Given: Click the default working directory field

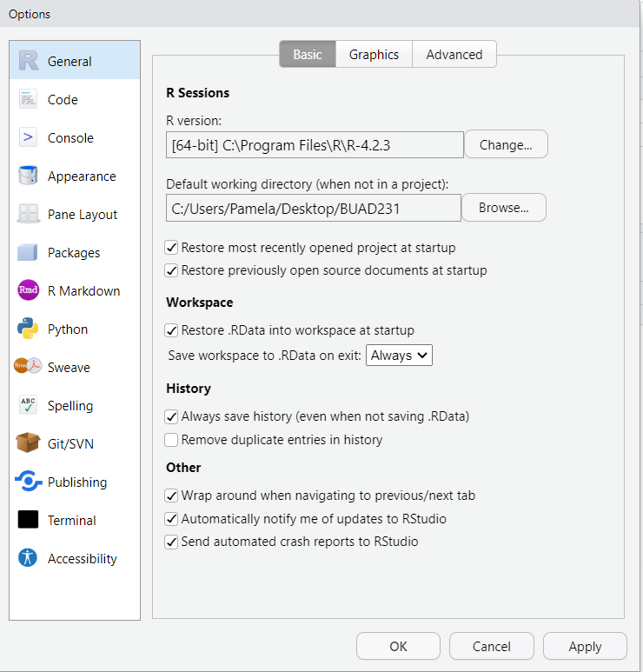Looking at the screenshot, I should [x=314, y=209].
